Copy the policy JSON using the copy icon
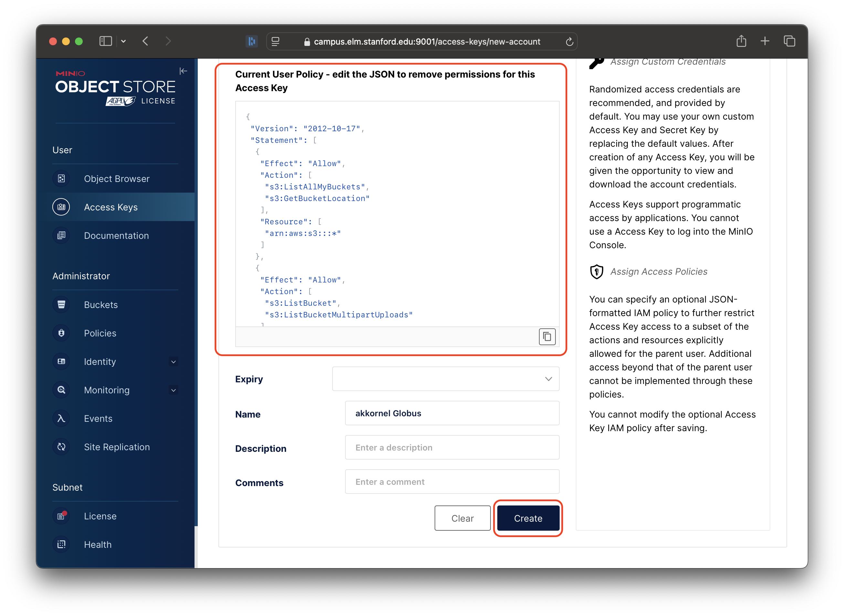This screenshot has height=616, width=844. [x=547, y=337]
